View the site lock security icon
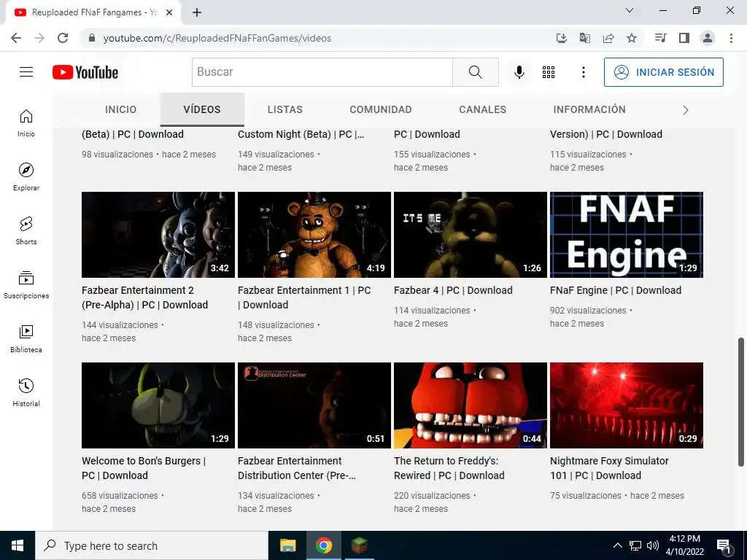Image resolution: width=747 pixels, height=560 pixels. [92, 38]
